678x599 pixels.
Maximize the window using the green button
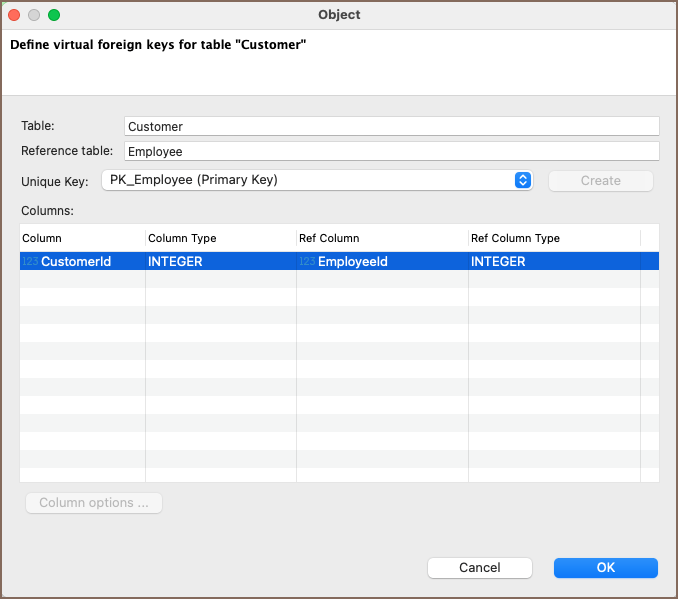(x=54, y=15)
